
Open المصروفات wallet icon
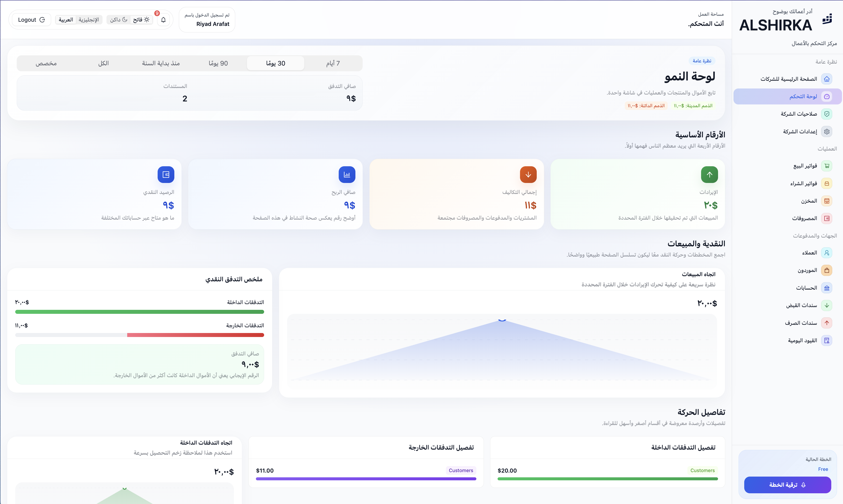827,218
